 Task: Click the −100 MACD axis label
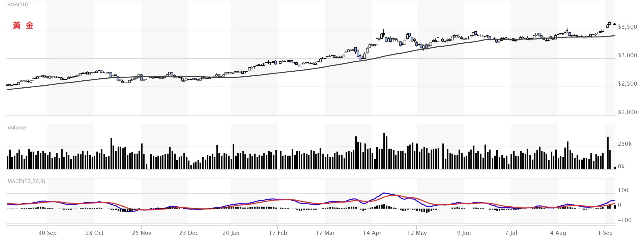tap(625, 220)
